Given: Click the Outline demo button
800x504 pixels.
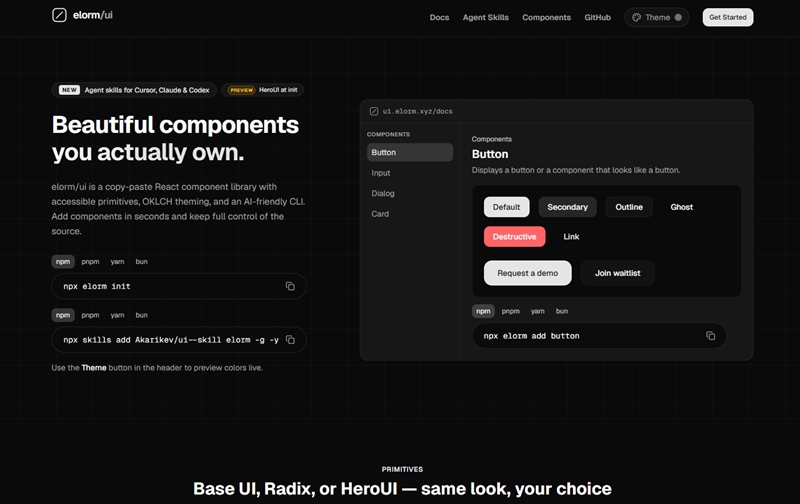Looking at the screenshot, I should [x=629, y=207].
